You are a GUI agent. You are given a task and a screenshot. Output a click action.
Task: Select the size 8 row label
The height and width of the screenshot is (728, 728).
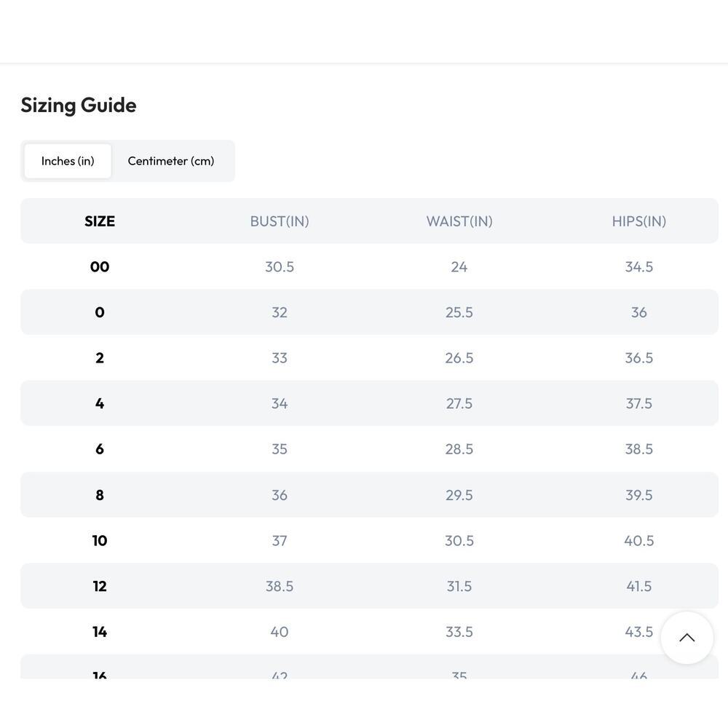[100, 495]
